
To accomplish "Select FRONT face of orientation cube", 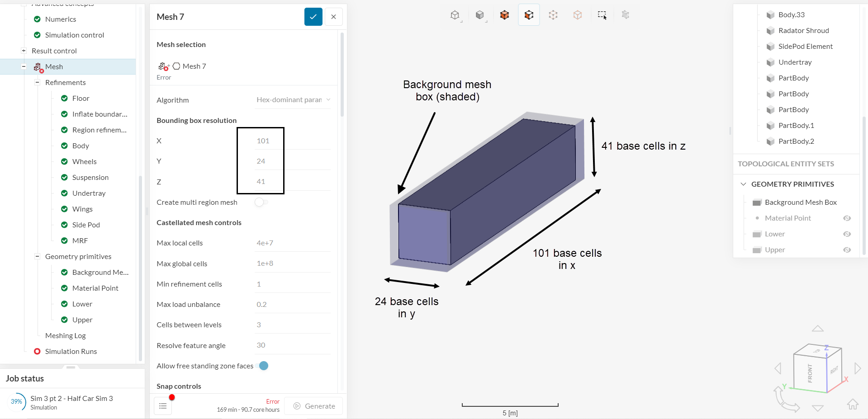I will [x=810, y=373].
